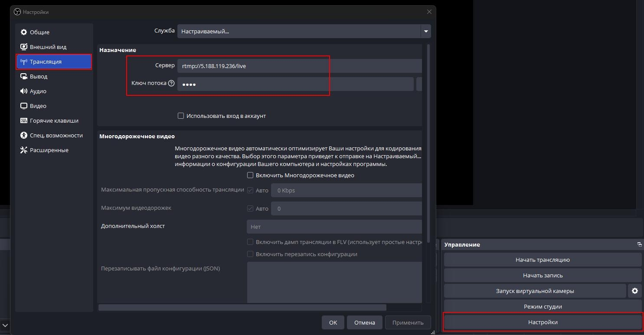Screen dimensions: 644x335
Task: Select the Трансляция settings tab
Action: pyautogui.click(x=54, y=62)
